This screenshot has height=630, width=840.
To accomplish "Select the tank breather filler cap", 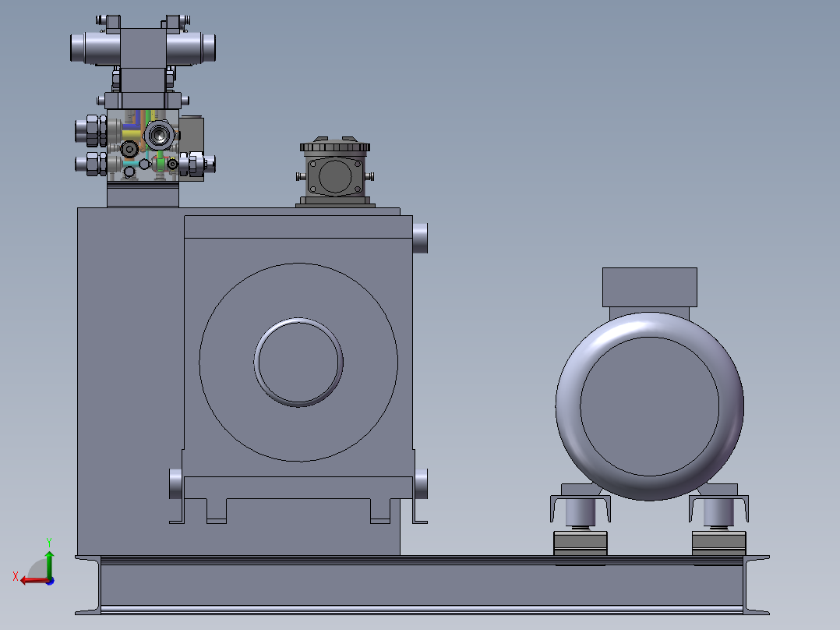I will point(335,172).
